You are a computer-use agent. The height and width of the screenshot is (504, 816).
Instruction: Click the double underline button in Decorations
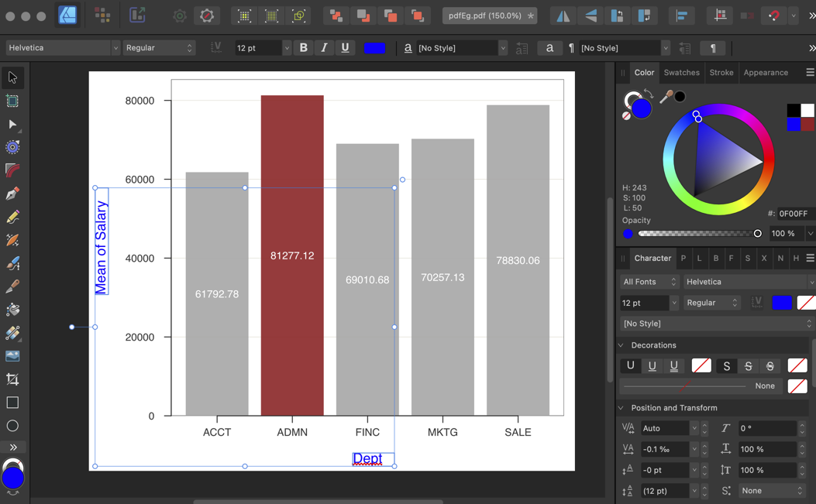674,365
